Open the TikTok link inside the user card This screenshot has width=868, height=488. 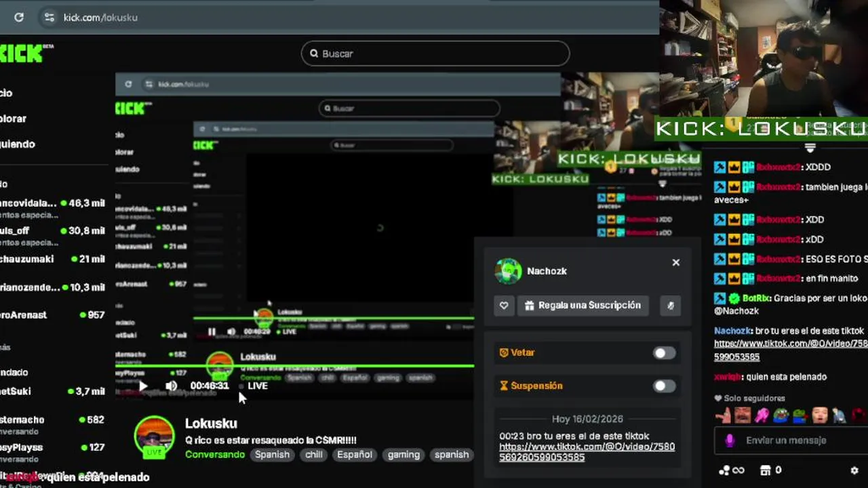[x=587, y=452]
